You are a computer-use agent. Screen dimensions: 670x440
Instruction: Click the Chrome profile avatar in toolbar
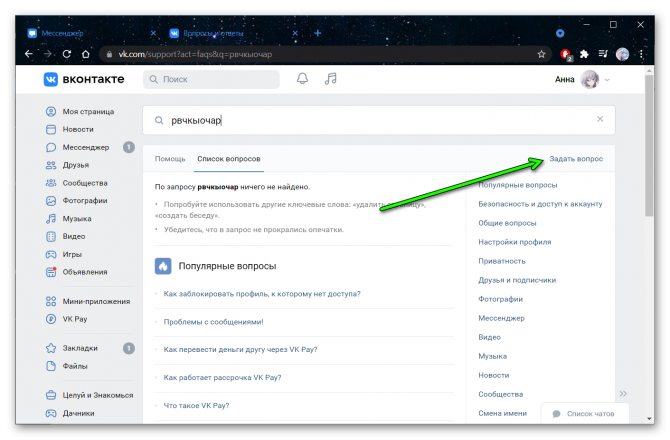623,54
